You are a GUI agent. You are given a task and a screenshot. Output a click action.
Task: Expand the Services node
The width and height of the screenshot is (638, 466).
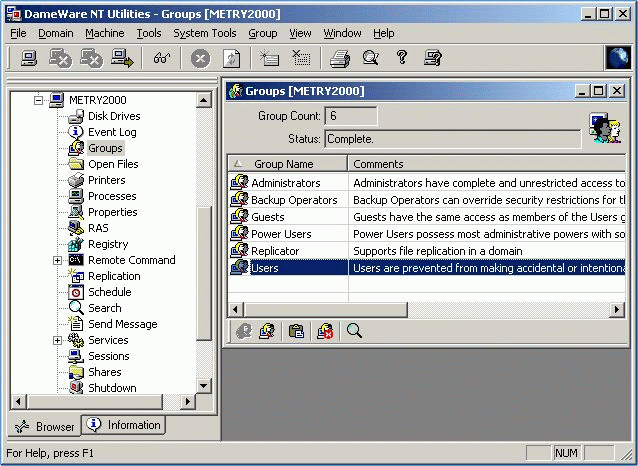tap(57, 340)
